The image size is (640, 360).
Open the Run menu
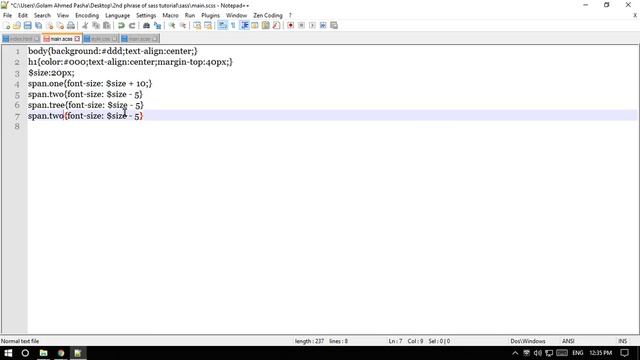(190, 15)
